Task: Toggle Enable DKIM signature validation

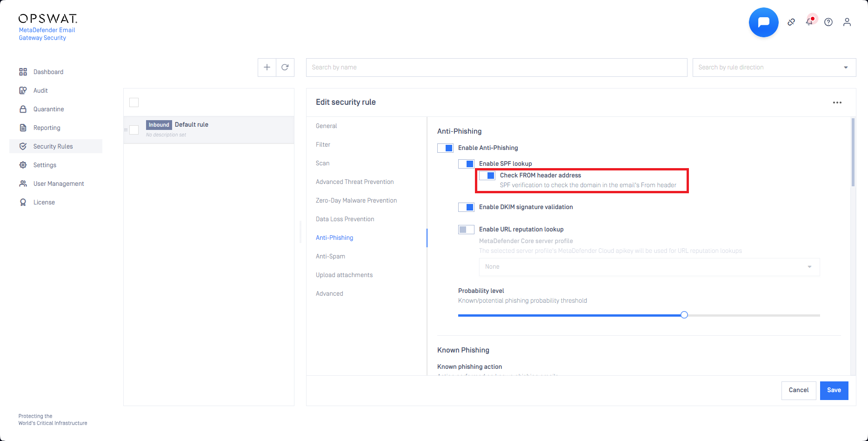Action: (466, 207)
